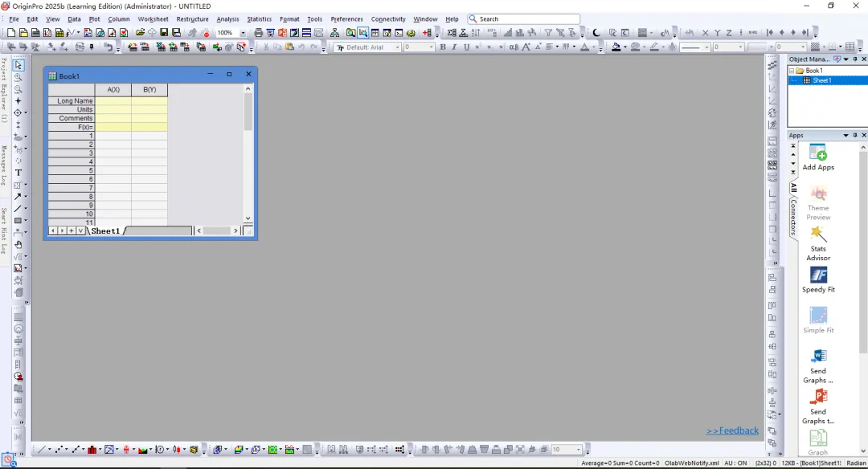Image resolution: width=868 pixels, height=469 pixels.
Task: Print with the printer icon in the toolbar
Action: (x=258, y=33)
